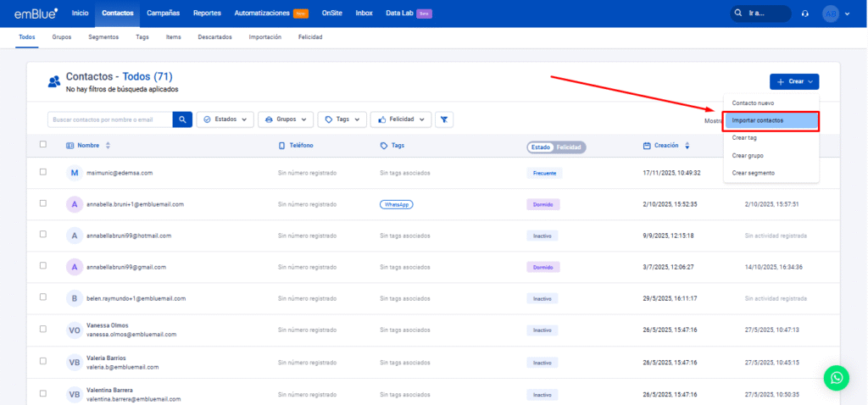The height and width of the screenshot is (405, 868).
Task: Expand the Tags filter dropdown
Action: [x=342, y=119]
